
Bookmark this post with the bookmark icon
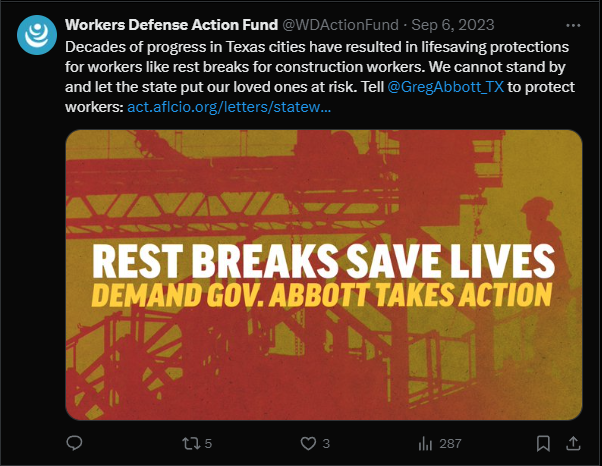coord(543,443)
